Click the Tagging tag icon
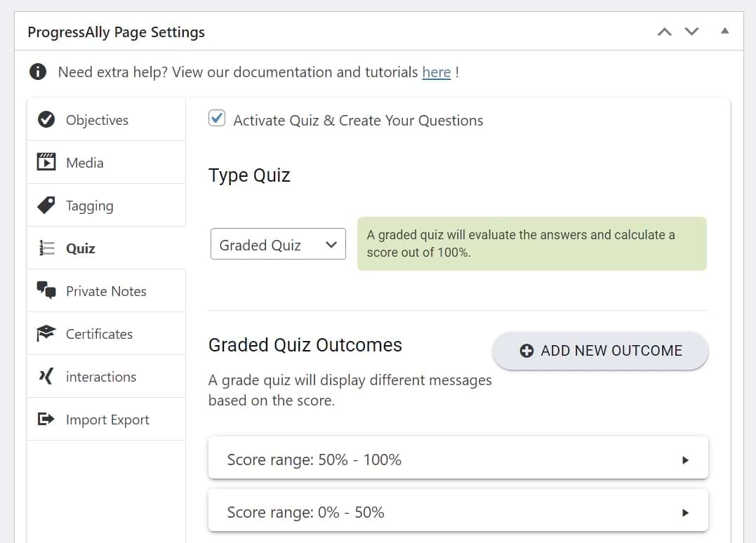 [x=46, y=205]
